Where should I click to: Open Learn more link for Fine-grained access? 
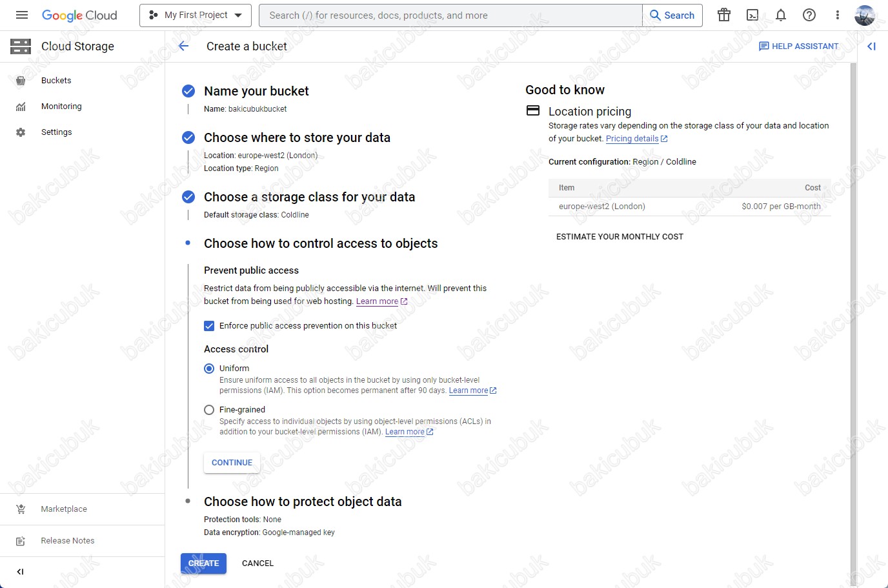coord(409,432)
